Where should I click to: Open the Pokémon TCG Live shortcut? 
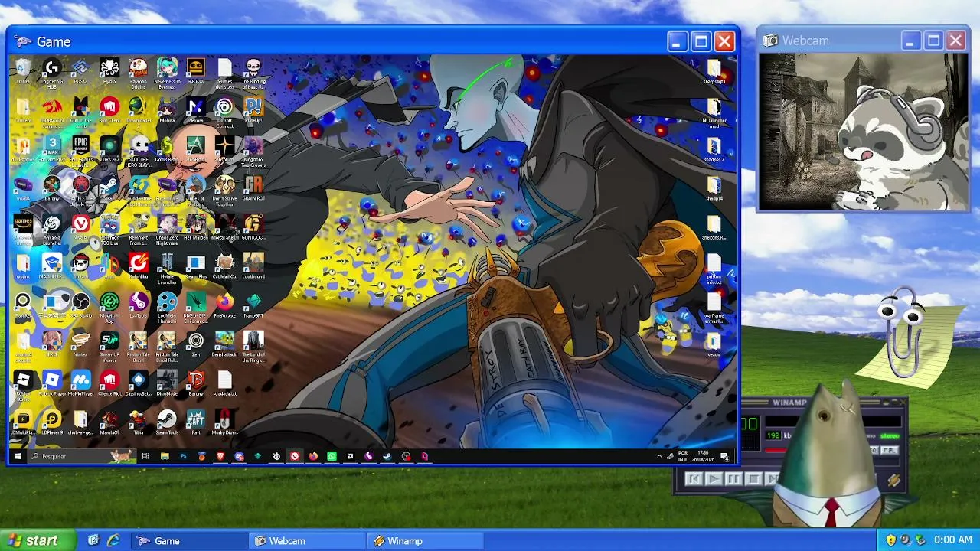109,228
